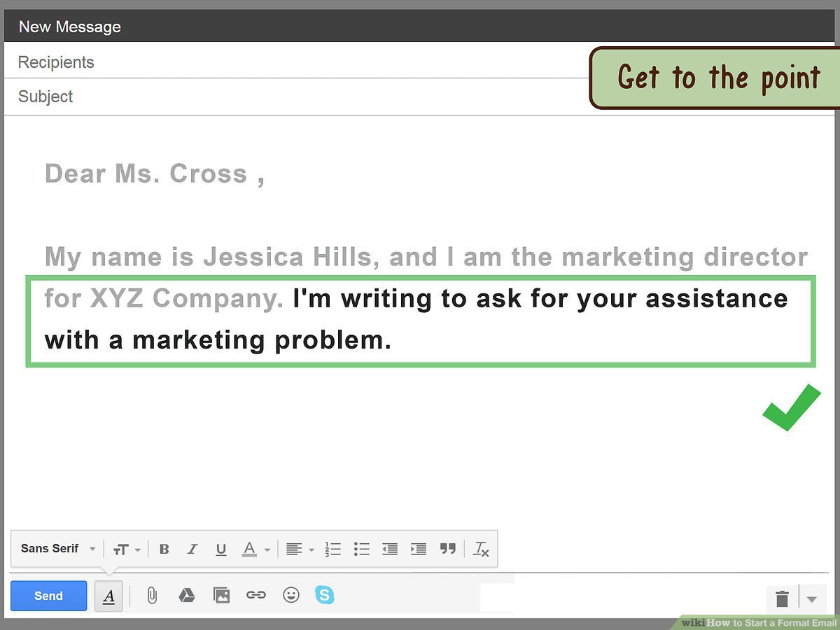Insert photo icon in compose toolbar
The width and height of the screenshot is (840, 630).
pyautogui.click(x=221, y=596)
